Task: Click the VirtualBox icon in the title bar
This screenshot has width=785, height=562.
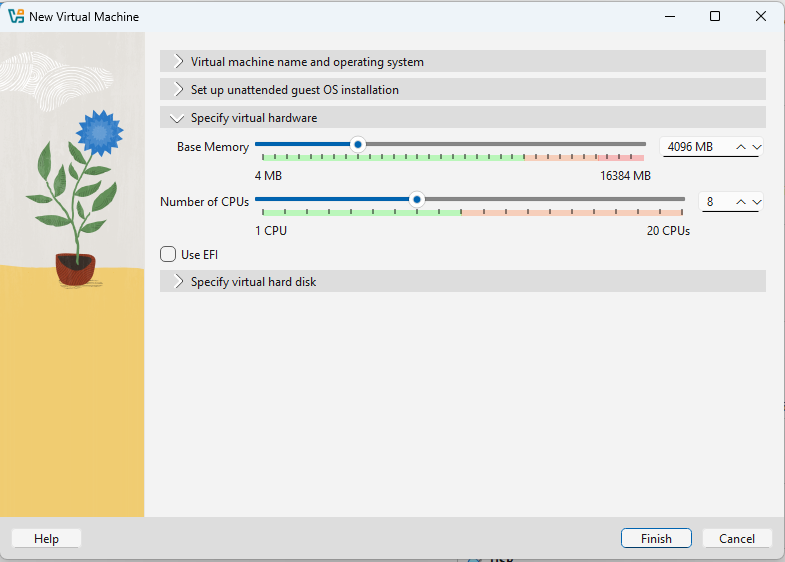Action: (16, 17)
